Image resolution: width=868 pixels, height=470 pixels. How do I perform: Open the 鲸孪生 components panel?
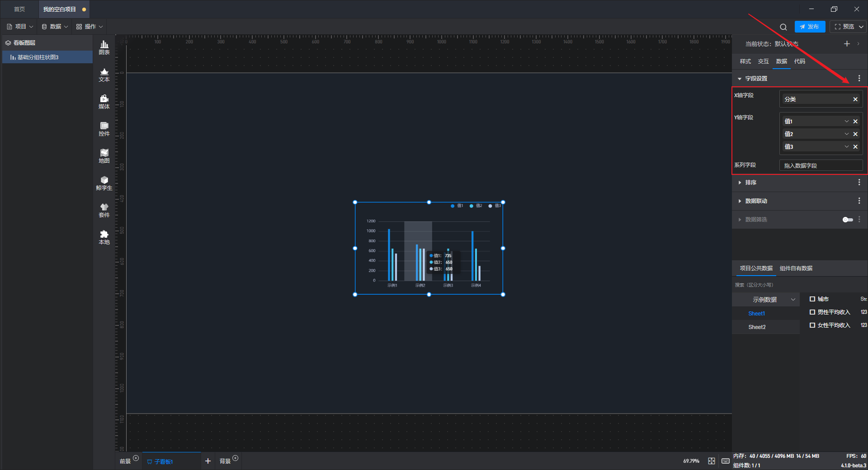click(x=104, y=183)
